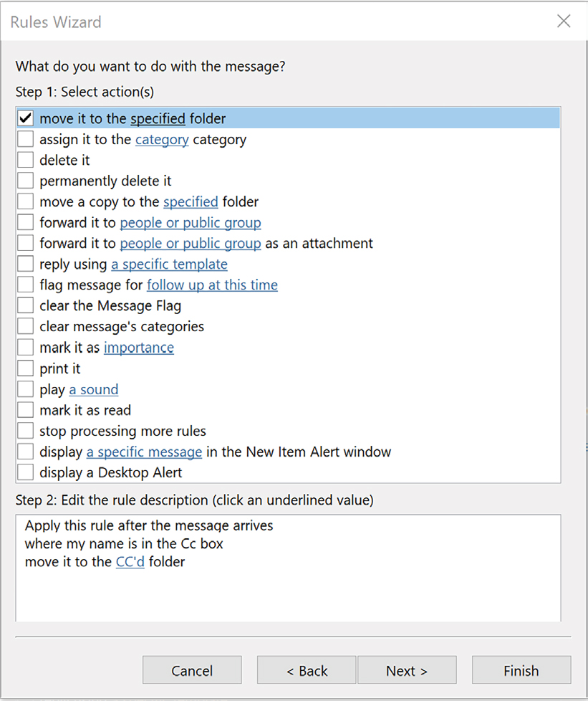
Task: Uncheck 'move it to the specified folder' checkbox
Action: [x=26, y=118]
